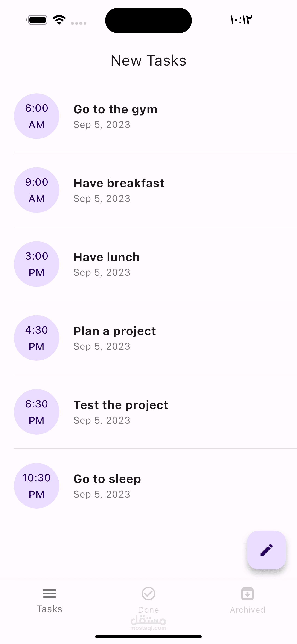297x644 pixels.
Task: Open the 'Have breakfast' task
Action: pyautogui.click(x=119, y=183)
